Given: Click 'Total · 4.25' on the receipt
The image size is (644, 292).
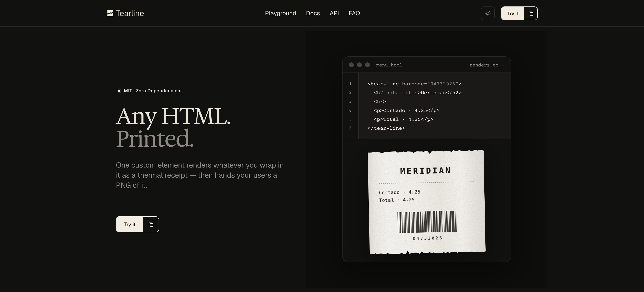Looking at the screenshot, I should (x=397, y=200).
